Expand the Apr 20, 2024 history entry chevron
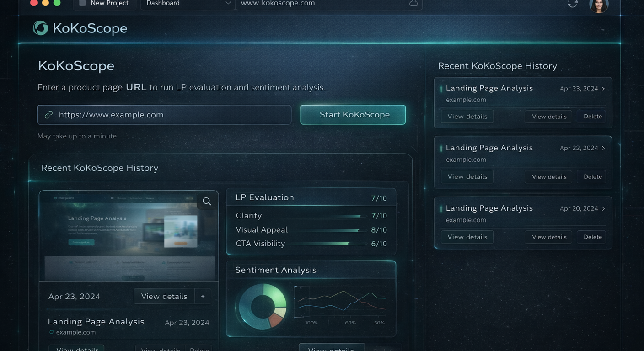The height and width of the screenshot is (351, 644). 603,208
